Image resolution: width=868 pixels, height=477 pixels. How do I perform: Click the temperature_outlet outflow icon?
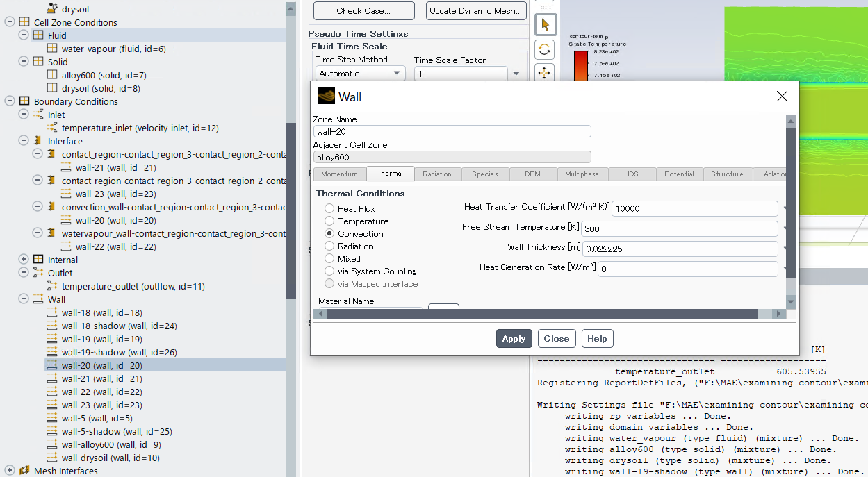click(x=52, y=286)
